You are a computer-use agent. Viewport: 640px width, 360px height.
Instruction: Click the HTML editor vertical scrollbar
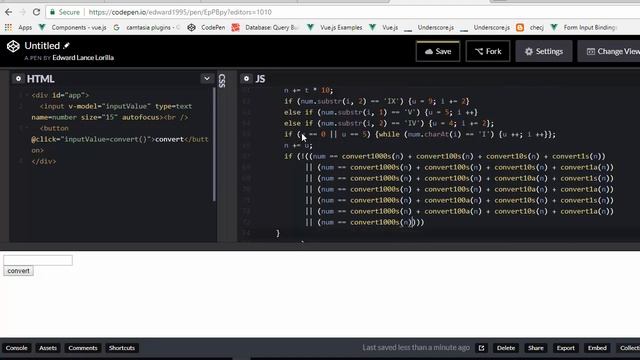click(x=214, y=144)
